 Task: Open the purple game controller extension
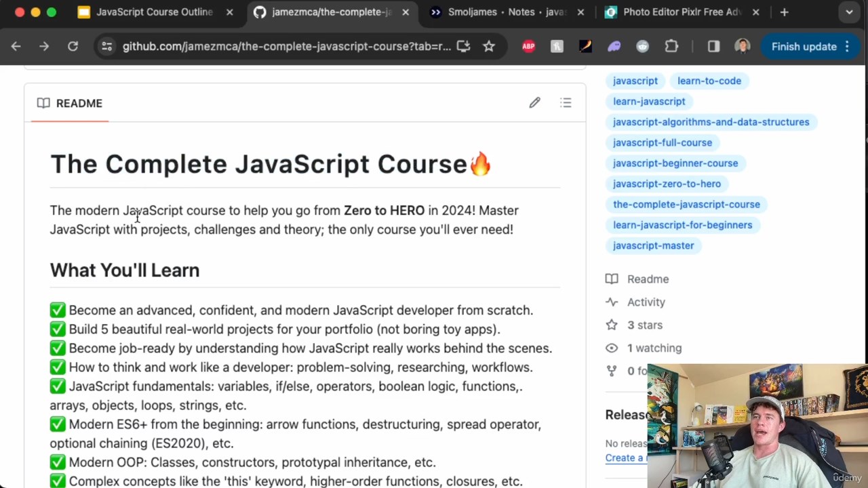(614, 46)
